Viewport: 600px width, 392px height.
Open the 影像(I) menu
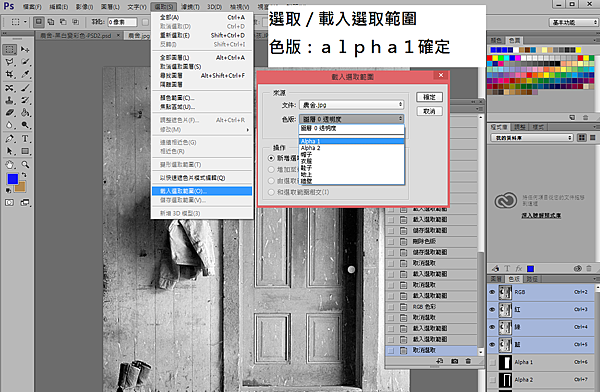(x=84, y=7)
